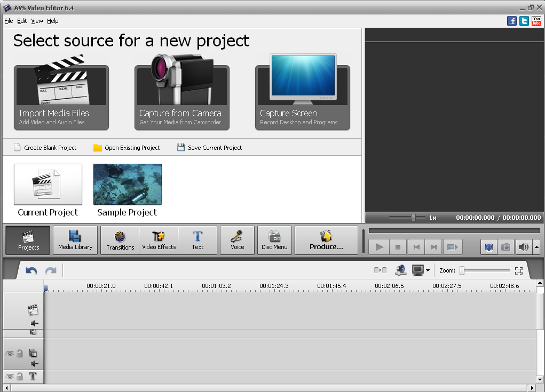
Task: Toggle visibility eye of video overlay track
Action: pos(10,354)
